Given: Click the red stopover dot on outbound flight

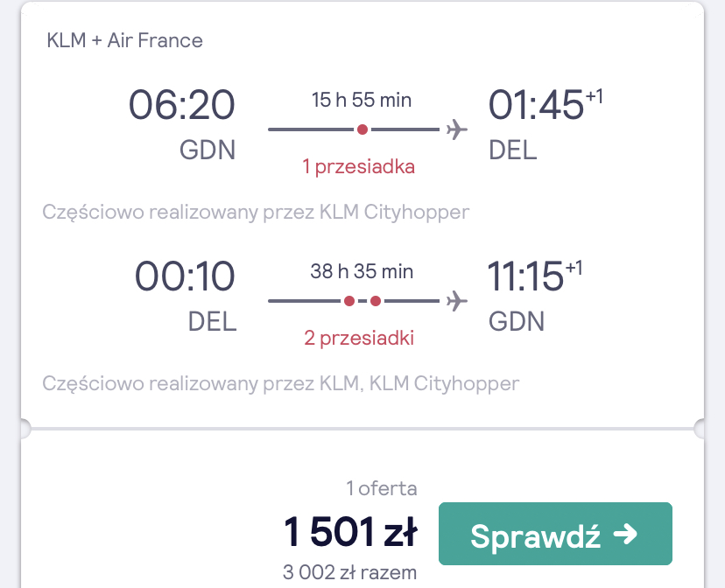Looking at the screenshot, I should (362, 129).
